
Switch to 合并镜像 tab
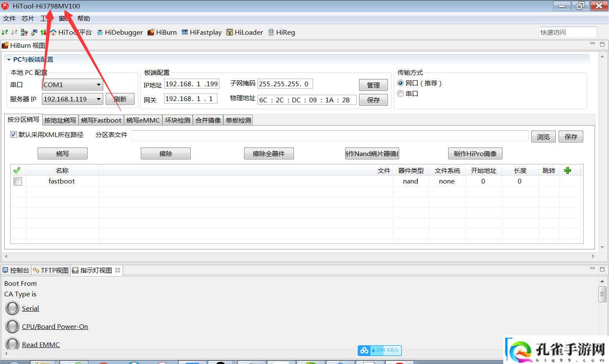point(208,120)
